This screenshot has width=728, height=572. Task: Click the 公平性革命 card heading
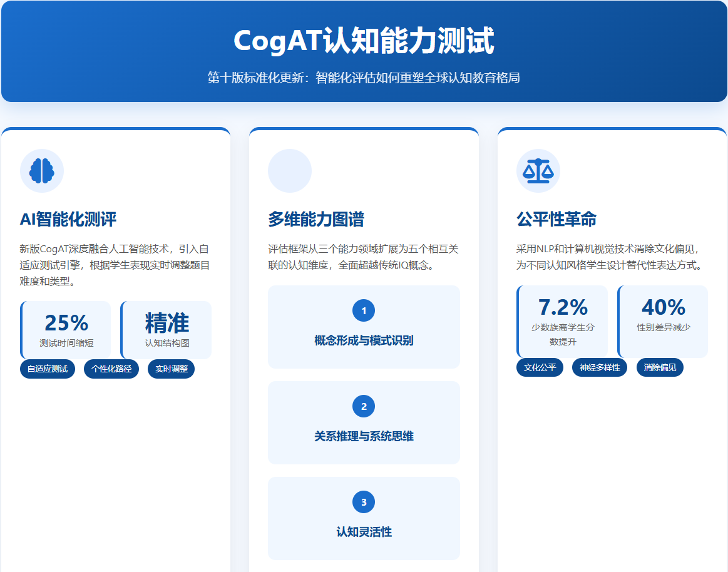(x=556, y=219)
